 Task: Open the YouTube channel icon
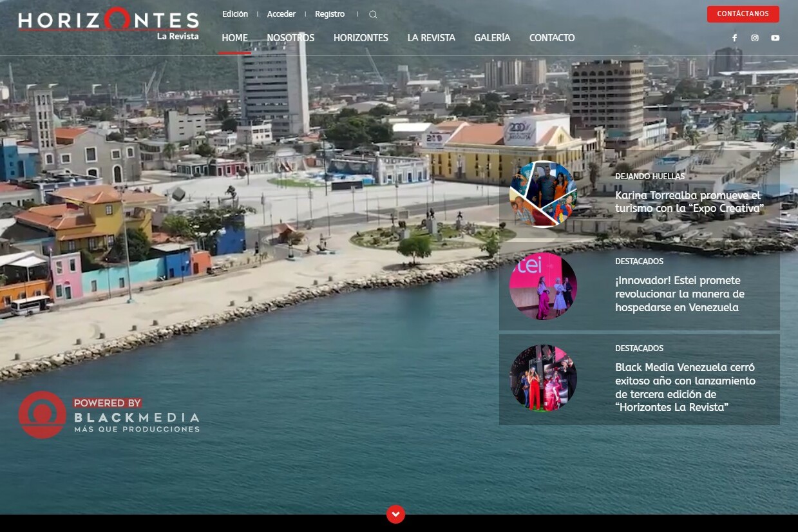click(x=775, y=38)
